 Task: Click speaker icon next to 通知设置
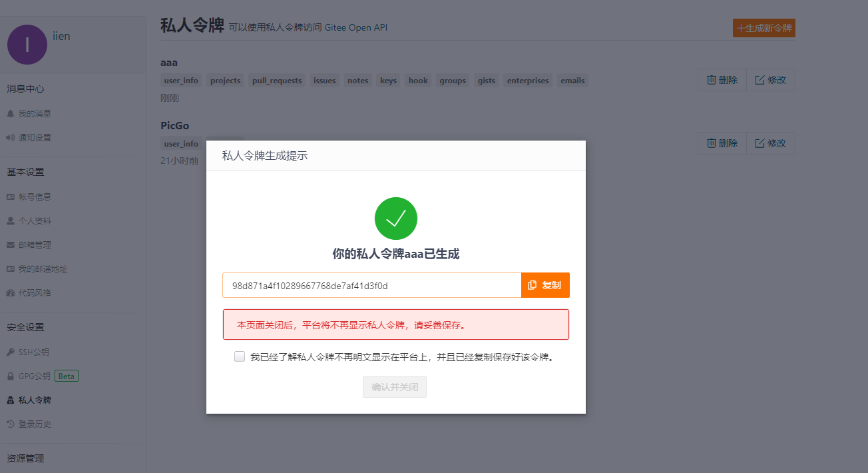[10, 138]
